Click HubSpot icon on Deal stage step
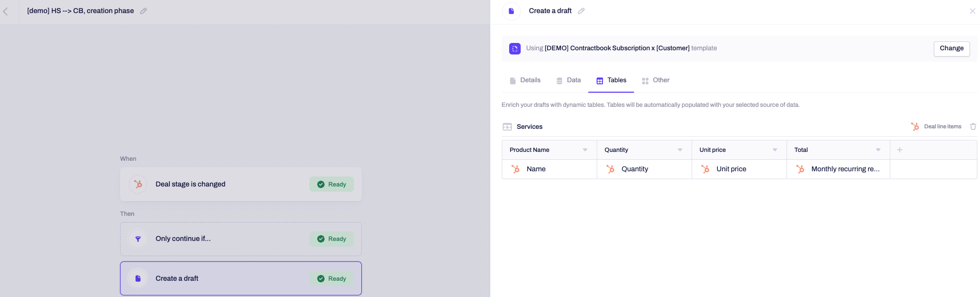Image resolution: width=980 pixels, height=297 pixels. pyautogui.click(x=138, y=184)
